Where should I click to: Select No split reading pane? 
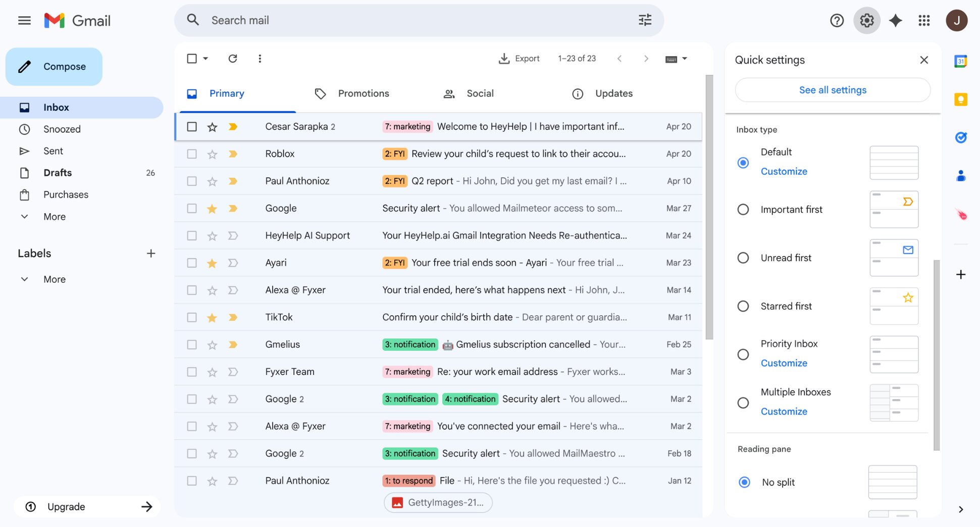pyautogui.click(x=744, y=483)
